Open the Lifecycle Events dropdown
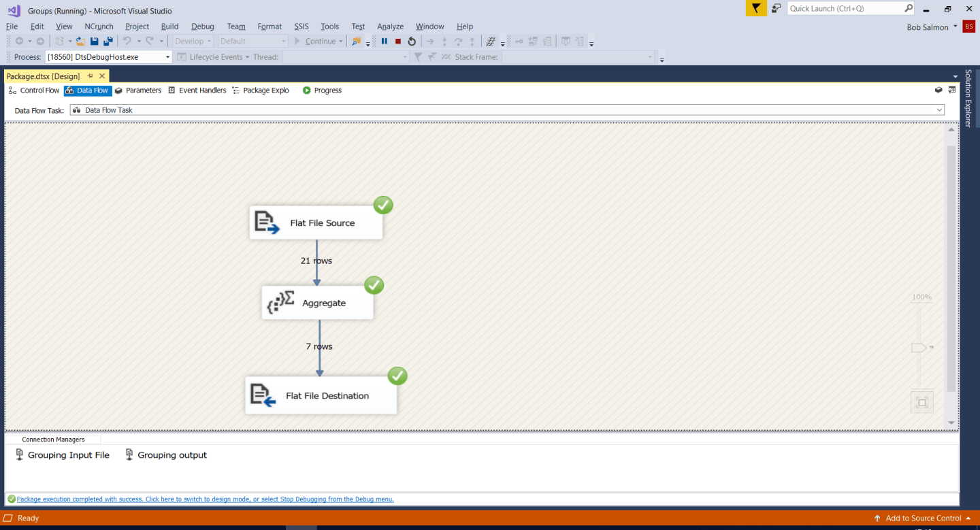This screenshot has width=980, height=530. pos(213,57)
